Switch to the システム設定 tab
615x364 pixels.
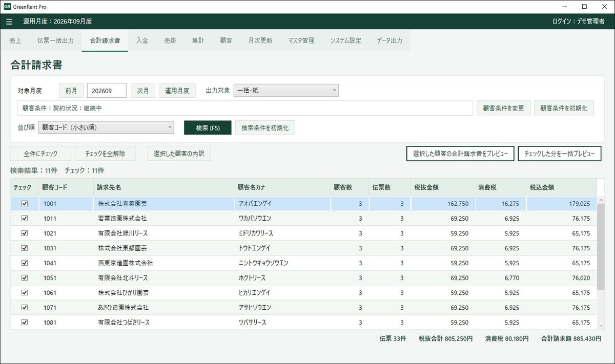tap(345, 40)
